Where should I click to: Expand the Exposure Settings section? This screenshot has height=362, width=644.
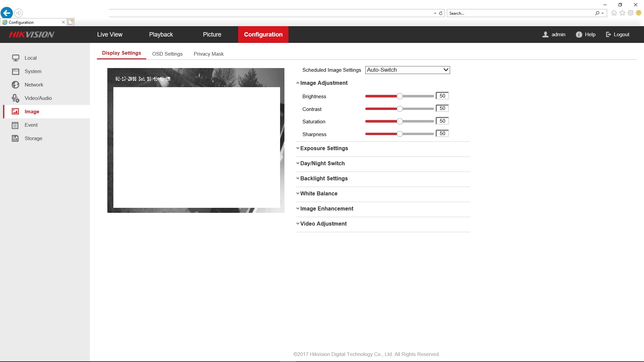coord(324,148)
